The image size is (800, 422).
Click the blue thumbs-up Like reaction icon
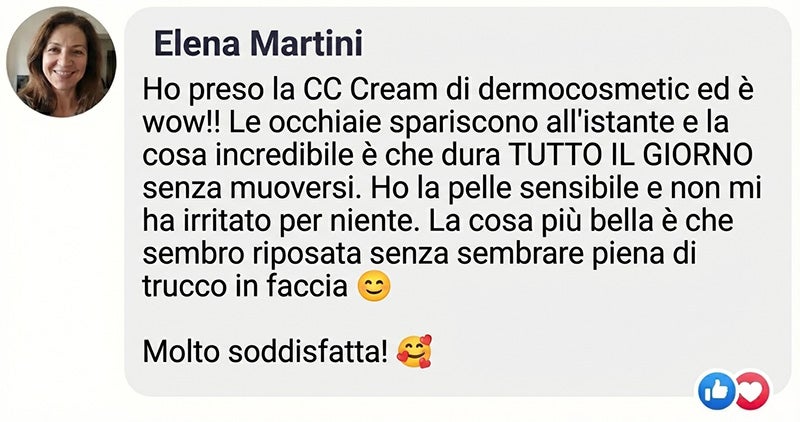click(717, 392)
